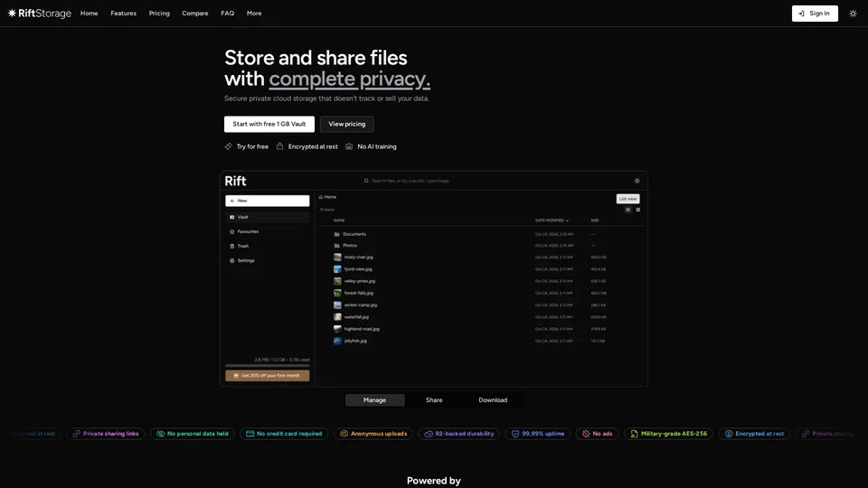The height and width of the screenshot is (488, 868).
Task: Expand the More nav menu
Action: point(254,14)
